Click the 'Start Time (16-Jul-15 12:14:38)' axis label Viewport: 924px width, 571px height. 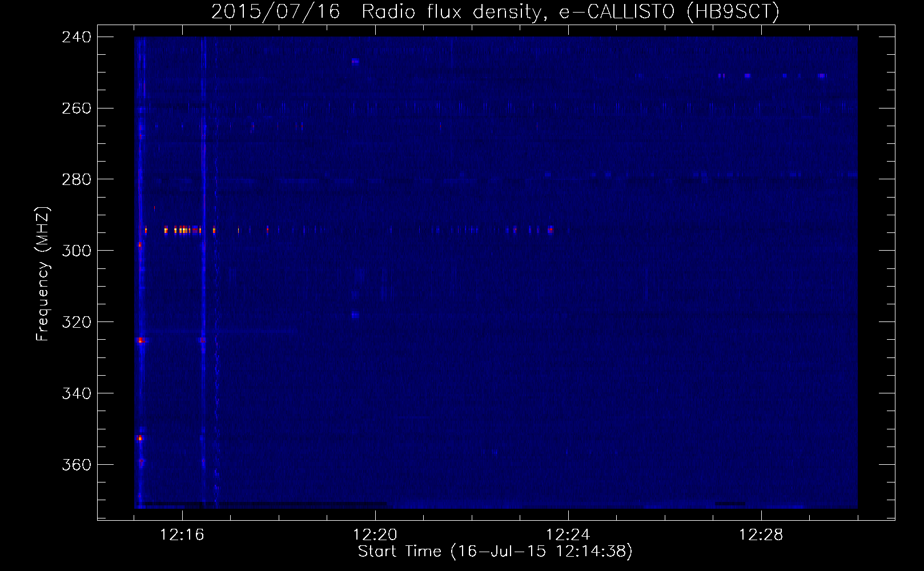tap(495, 552)
